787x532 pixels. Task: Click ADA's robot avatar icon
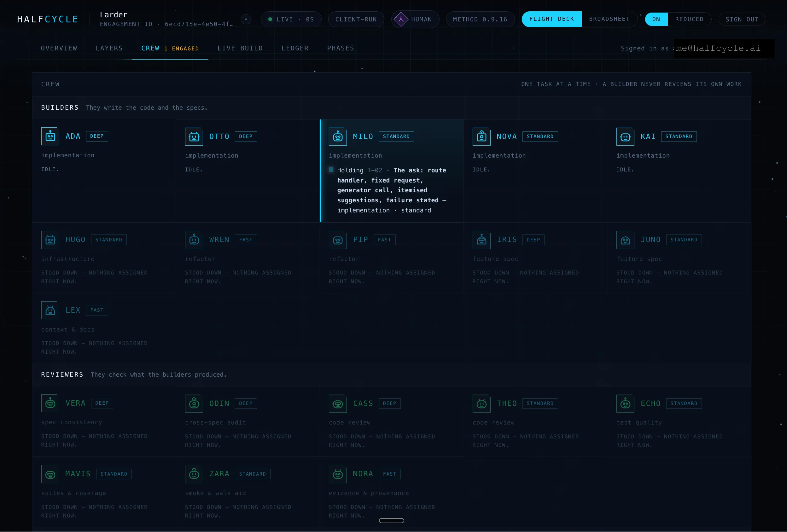pyautogui.click(x=50, y=136)
